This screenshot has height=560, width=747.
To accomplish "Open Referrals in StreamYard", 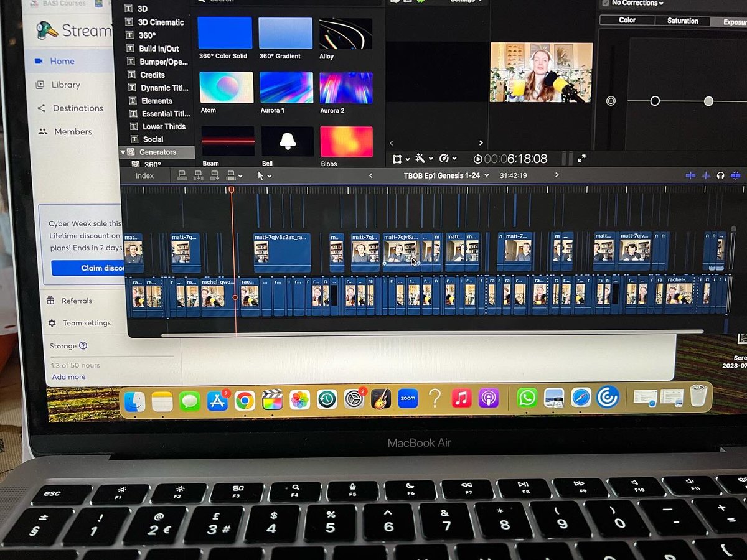I will pos(77,301).
